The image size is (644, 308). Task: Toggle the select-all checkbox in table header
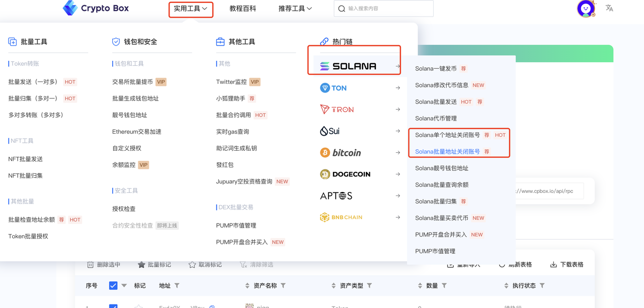click(x=113, y=285)
